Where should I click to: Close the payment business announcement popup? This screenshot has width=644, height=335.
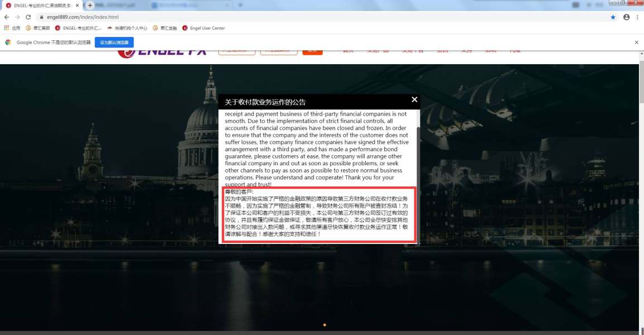point(414,100)
